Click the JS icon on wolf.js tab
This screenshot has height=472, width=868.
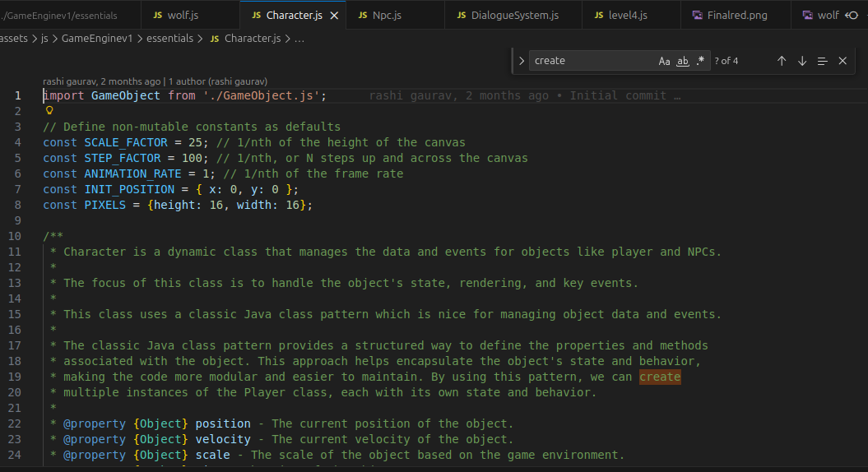158,15
